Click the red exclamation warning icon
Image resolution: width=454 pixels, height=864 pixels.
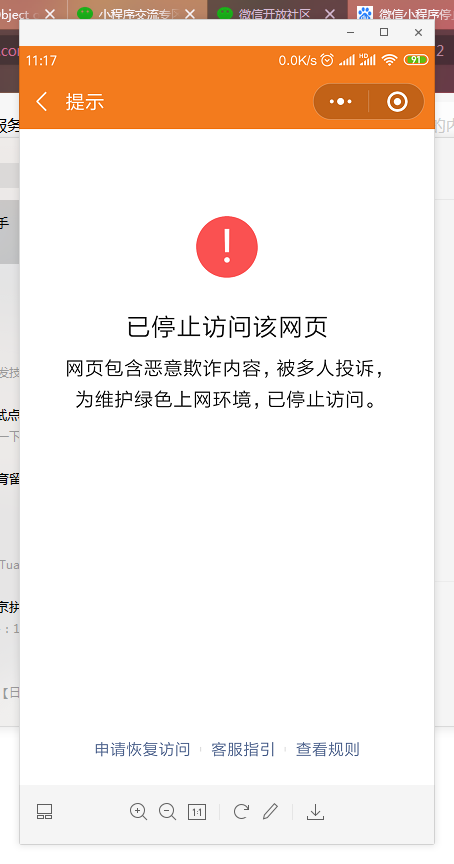pyautogui.click(x=227, y=247)
